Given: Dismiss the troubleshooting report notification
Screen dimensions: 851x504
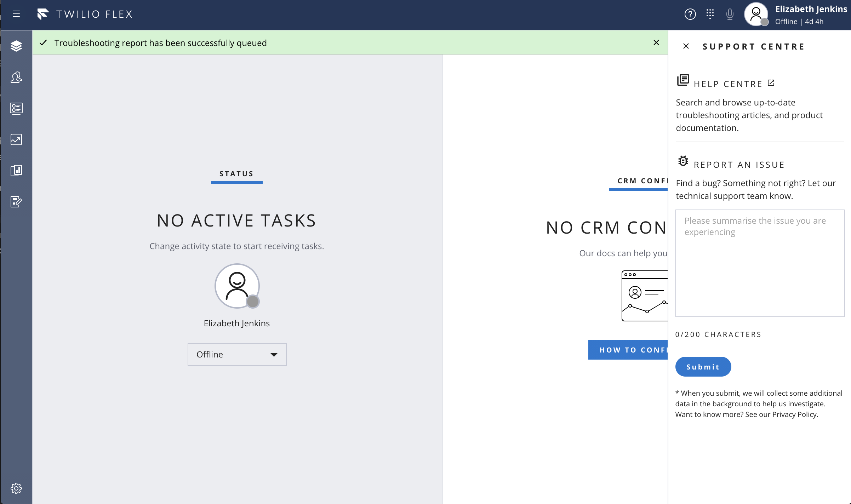Looking at the screenshot, I should pyautogui.click(x=656, y=42).
